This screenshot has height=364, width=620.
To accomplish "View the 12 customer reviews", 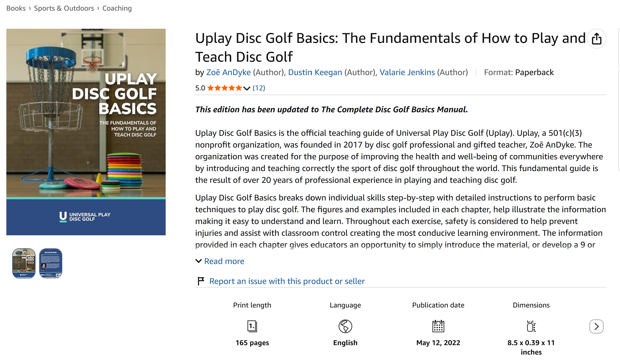I will [x=259, y=88].
